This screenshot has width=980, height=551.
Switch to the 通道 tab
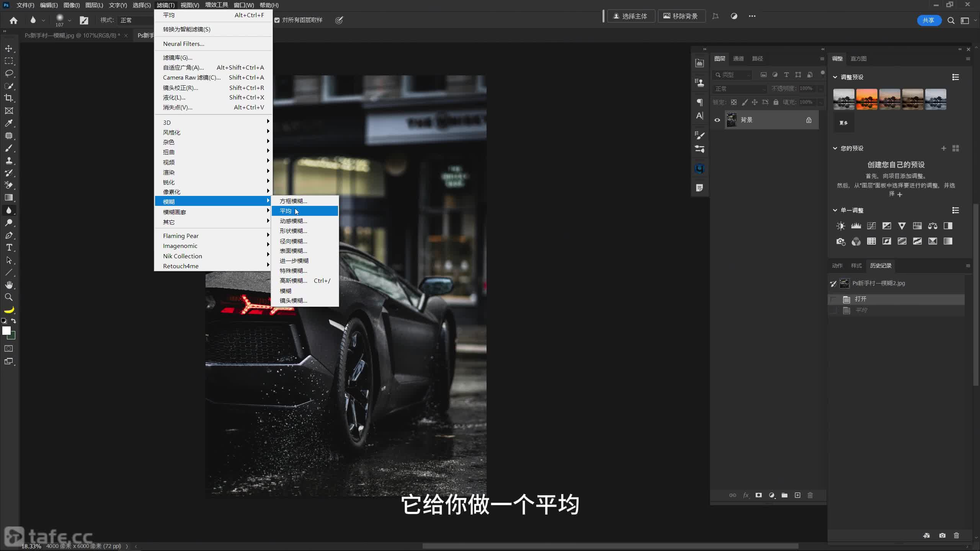coord(738,59)
